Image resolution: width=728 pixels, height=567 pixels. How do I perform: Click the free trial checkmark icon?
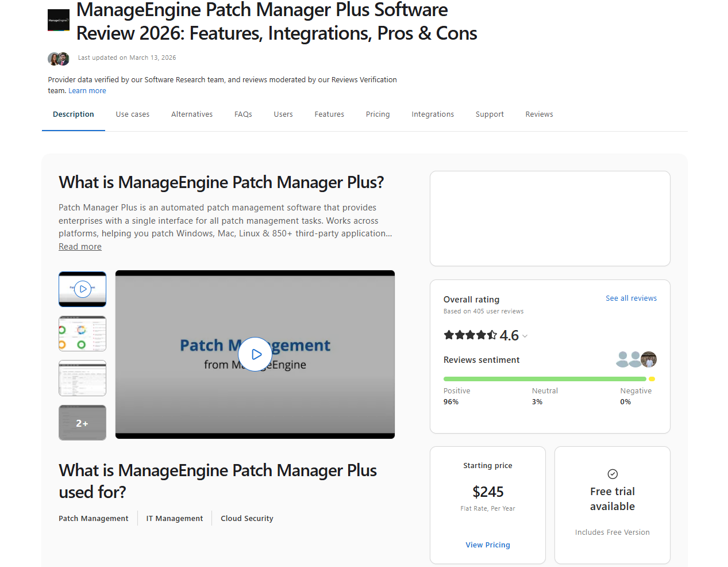pyautogui.click(x=613, y=474)
